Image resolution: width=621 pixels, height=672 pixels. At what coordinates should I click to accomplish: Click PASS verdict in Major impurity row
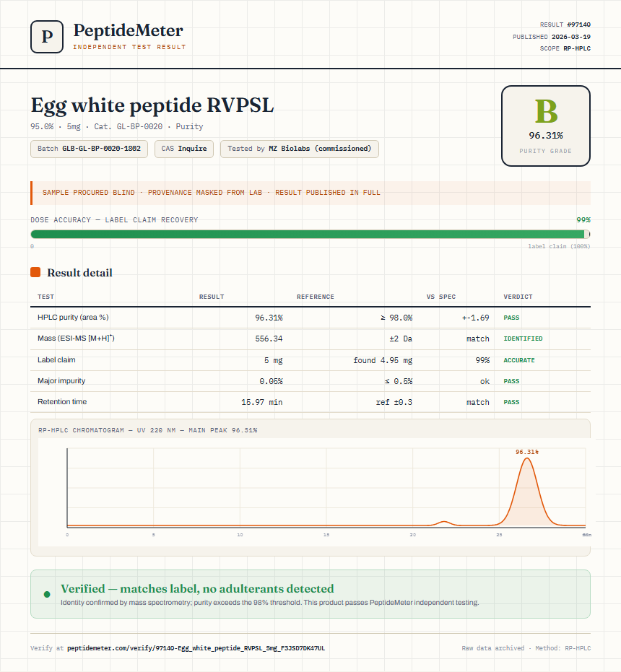tap(511, 381)
